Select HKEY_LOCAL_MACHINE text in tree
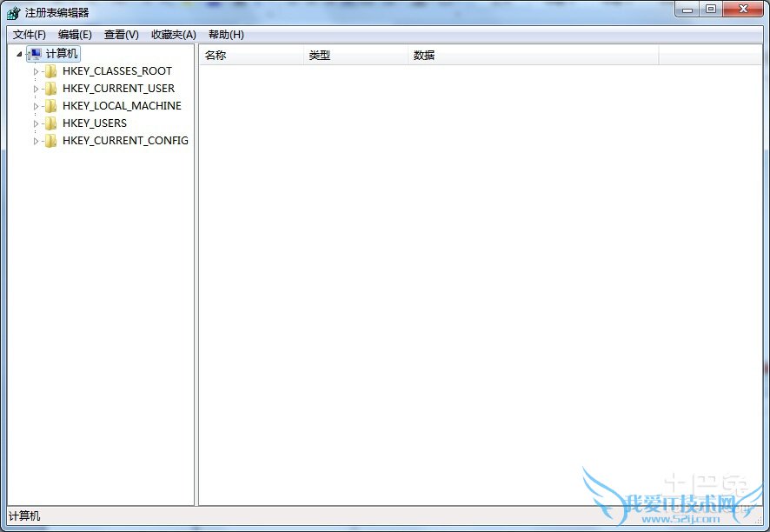 click(x=122, y=105)
